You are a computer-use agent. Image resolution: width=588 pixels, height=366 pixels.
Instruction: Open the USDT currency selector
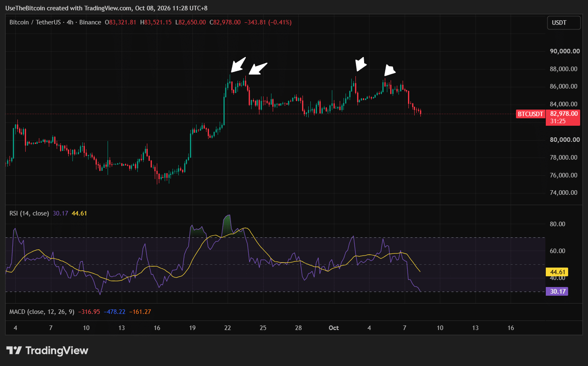pyautogui.click(x=564, y=23)
